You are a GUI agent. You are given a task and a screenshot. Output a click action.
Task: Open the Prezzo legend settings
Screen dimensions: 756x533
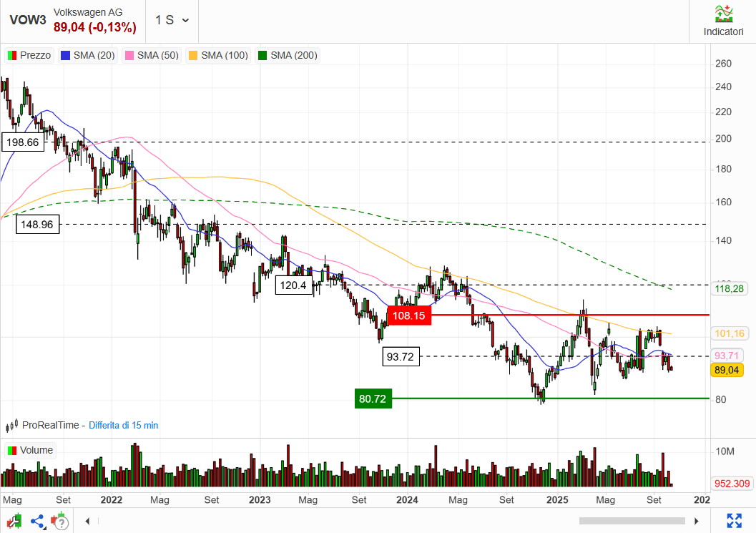pos(29,55)
